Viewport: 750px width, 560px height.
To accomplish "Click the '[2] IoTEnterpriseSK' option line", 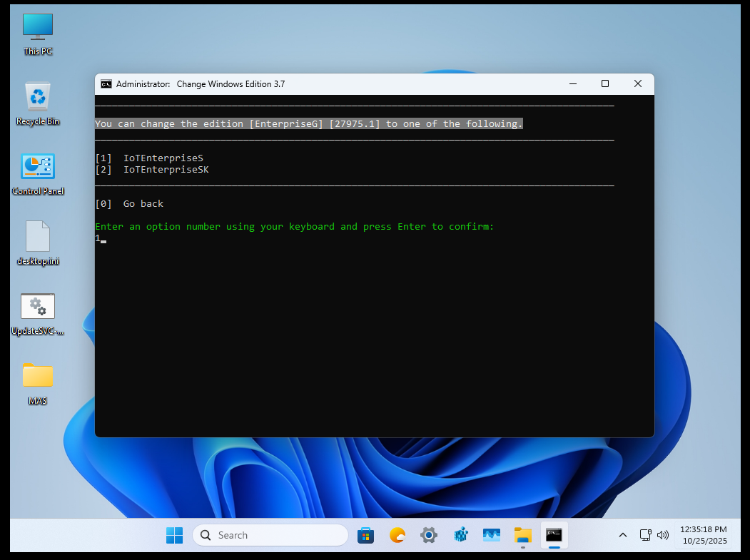I will click(152, 169).
